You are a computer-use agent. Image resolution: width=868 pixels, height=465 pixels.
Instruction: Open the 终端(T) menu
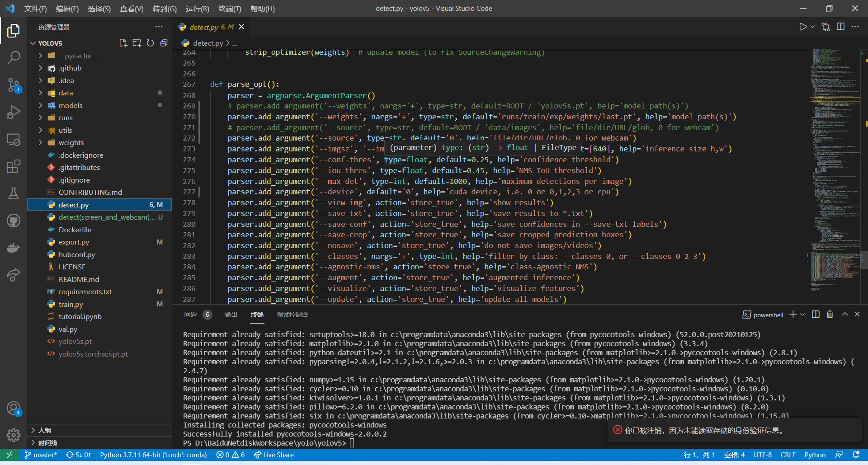(230, 9)
